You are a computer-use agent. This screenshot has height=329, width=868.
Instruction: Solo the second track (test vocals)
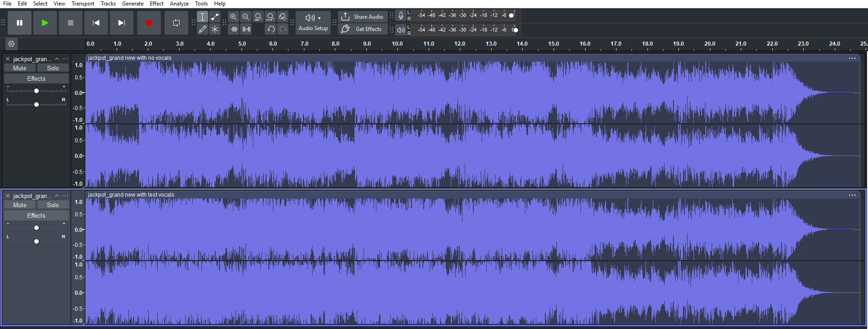point(53,205)
